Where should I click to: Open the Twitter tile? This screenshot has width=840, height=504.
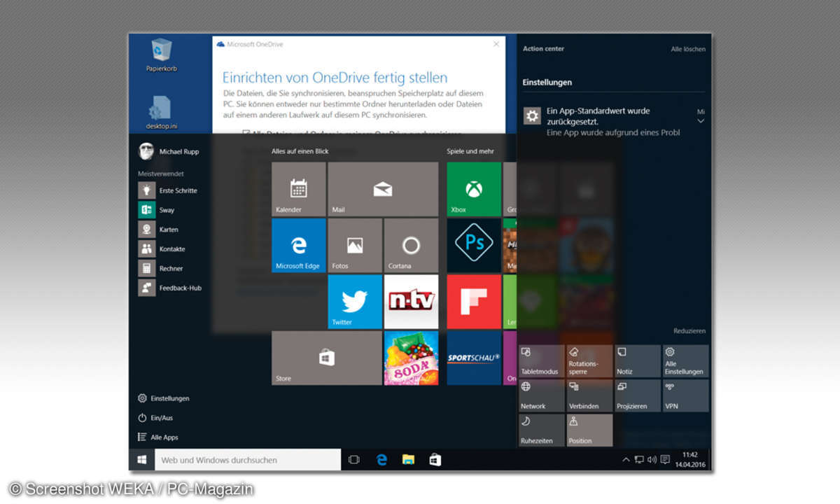coord(355,302)
